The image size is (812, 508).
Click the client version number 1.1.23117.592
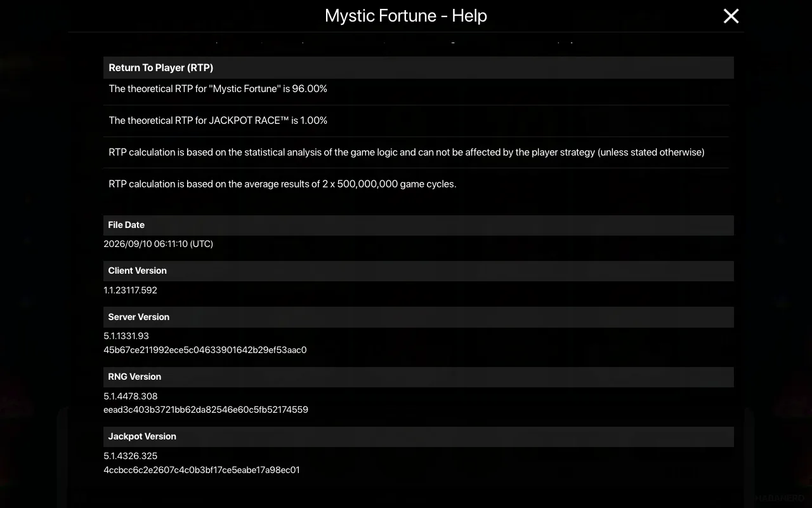point(130,290)
